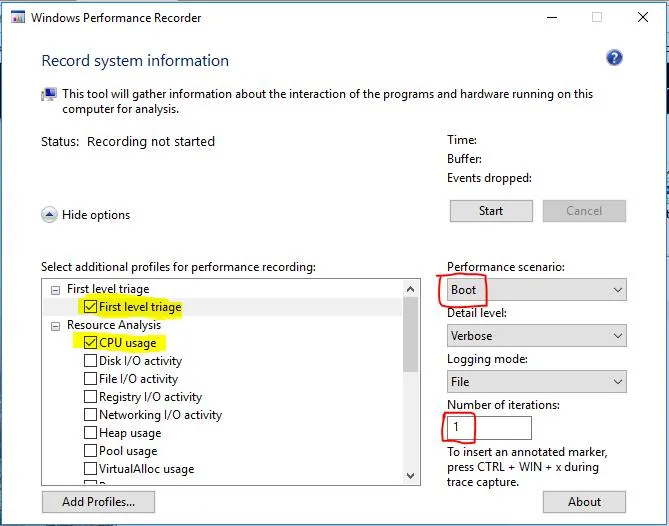Click the Cancel button
669x526 pixels.
584,211
